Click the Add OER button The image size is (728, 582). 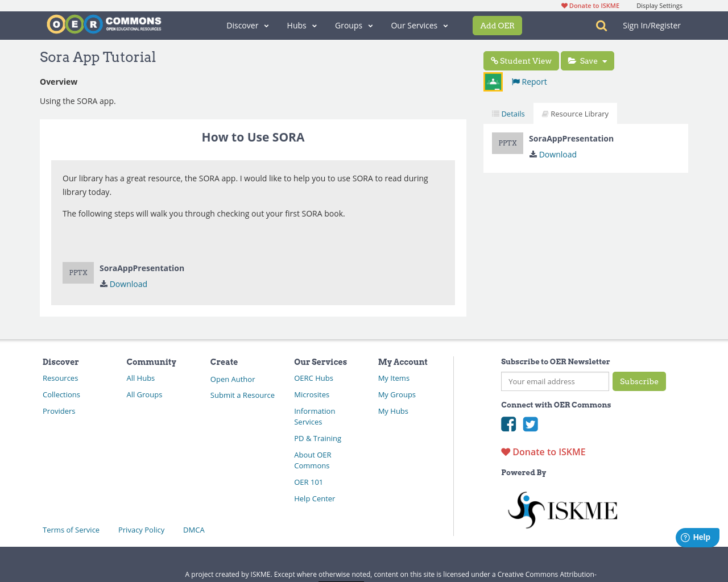[x=497, y=26]
